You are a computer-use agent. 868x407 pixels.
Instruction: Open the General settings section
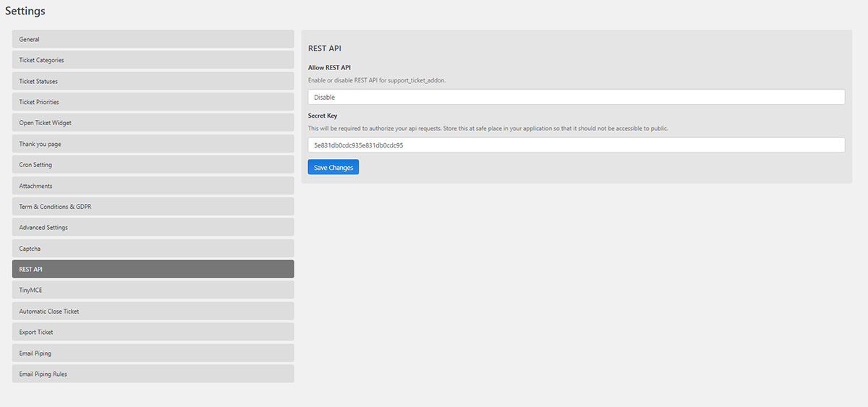tap(153, 39)
